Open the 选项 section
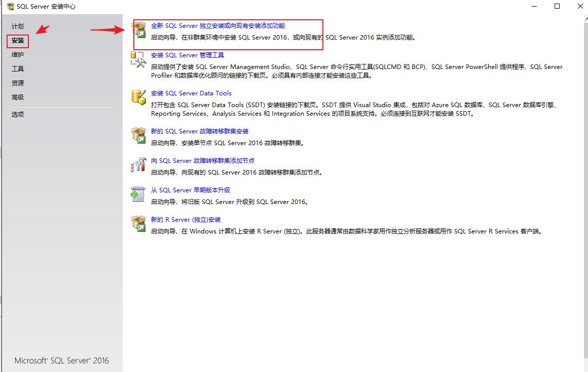This screenshot has height=372, width=588. 17,114
